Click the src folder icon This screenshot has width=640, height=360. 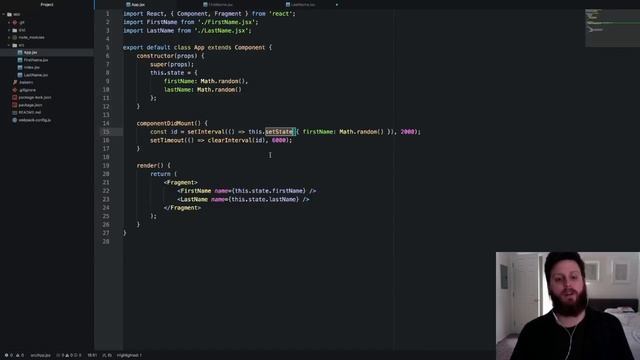click(x=15, y=45)
